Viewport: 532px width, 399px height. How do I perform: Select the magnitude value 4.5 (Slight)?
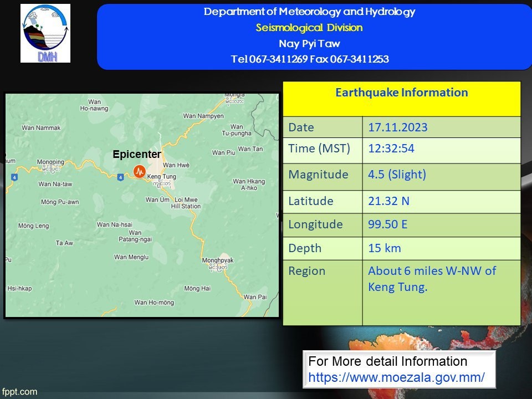397,175
